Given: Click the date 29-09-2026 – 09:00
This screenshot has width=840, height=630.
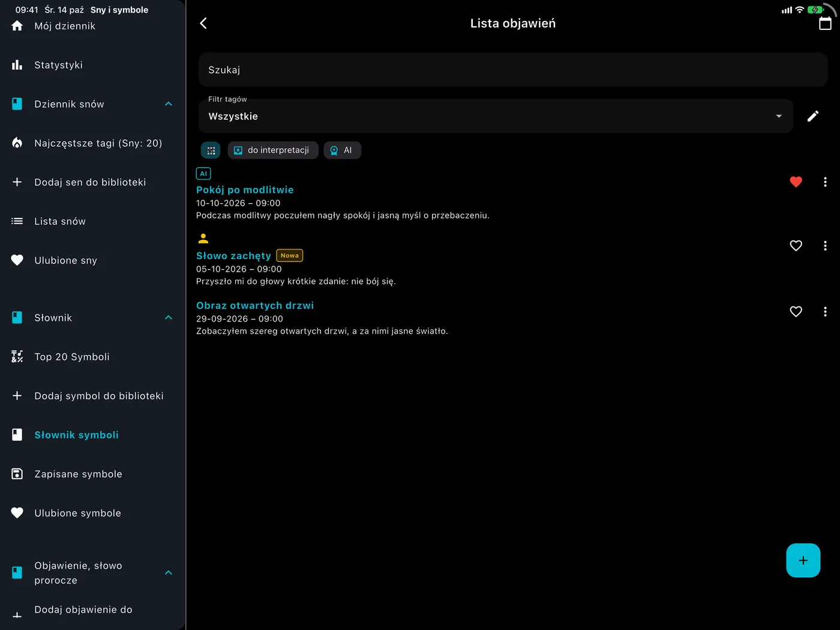Looking at the screenshot, I should pos(239,319).
